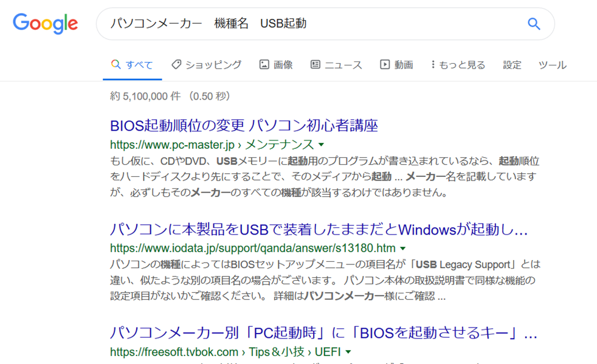Open 設定 menu
The image size is (597, 364).
point(512,65)
